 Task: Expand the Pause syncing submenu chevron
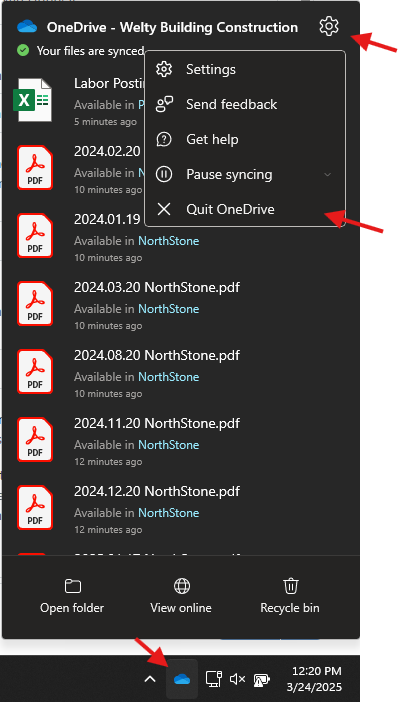pyautogui.click(x=328, y=174)
